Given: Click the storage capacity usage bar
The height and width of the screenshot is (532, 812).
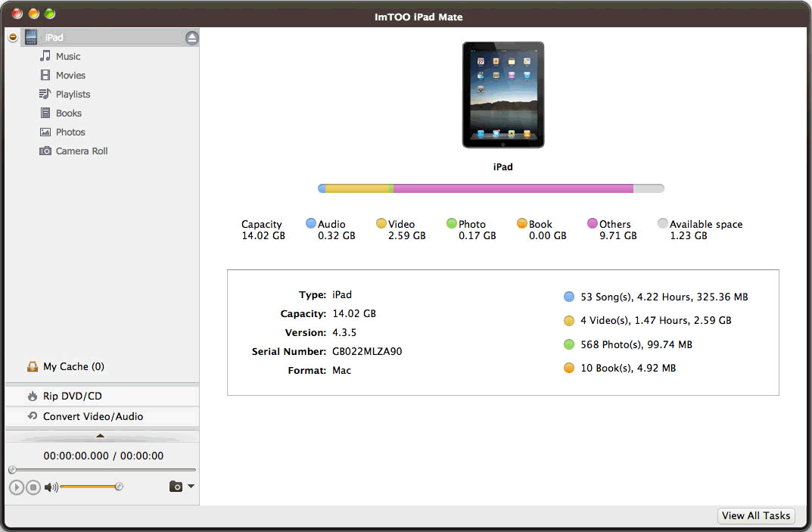Looking at the screenshot, I should (491, 188).
